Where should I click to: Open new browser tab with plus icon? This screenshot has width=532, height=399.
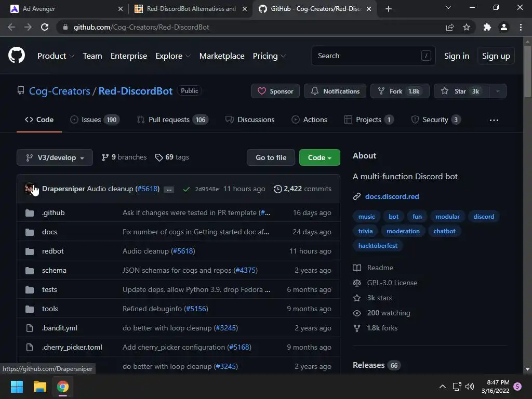(x=389, y=9)
